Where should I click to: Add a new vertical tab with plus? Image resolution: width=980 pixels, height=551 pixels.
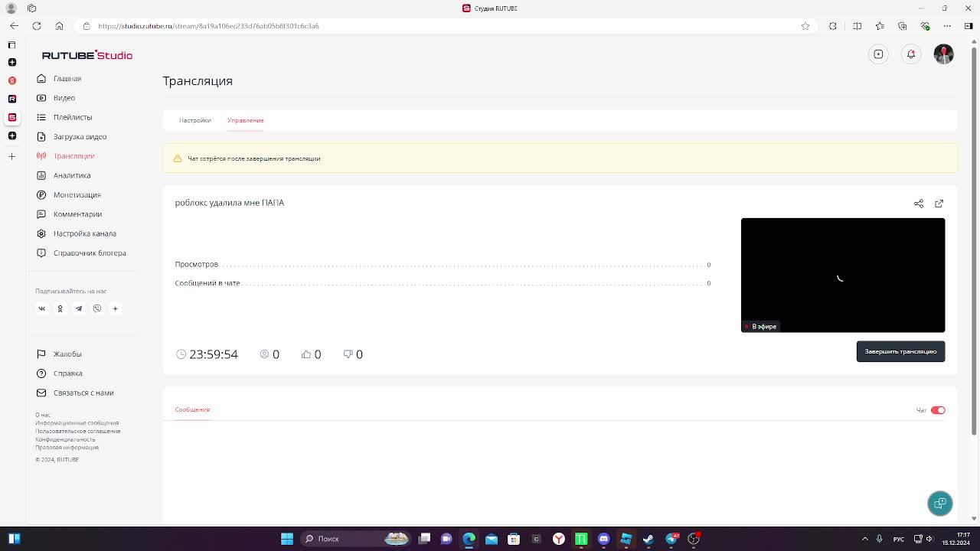[11, 156]
